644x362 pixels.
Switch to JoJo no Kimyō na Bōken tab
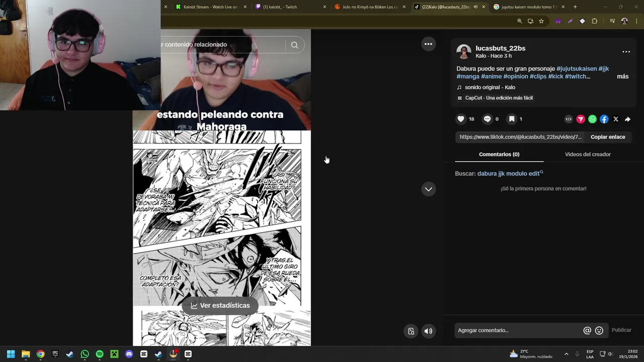tap(370, 7)
